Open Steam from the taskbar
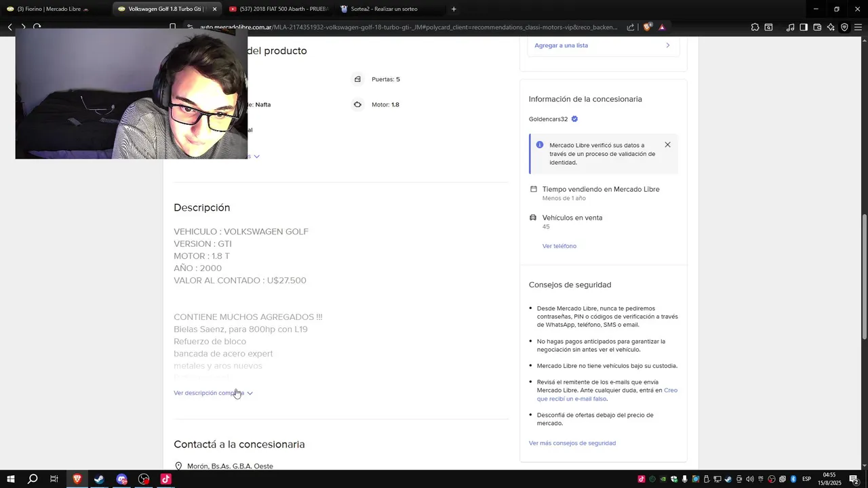The width and height of the screenshot is (868, 488). (99, 479)
